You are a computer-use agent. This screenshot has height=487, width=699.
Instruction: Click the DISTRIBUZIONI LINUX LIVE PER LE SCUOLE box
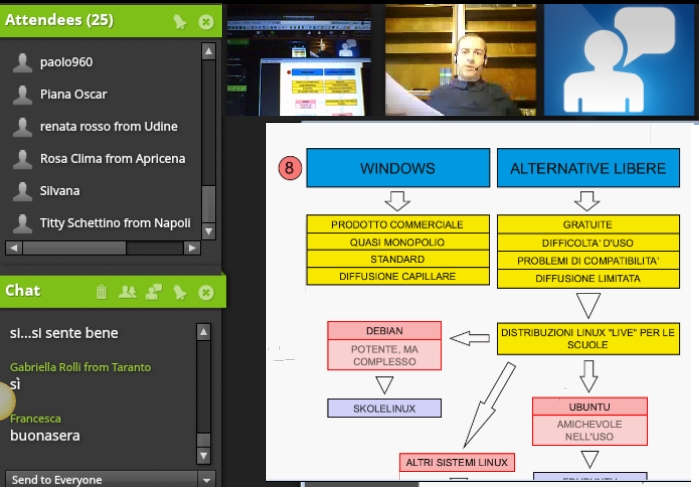pos(588,338)
